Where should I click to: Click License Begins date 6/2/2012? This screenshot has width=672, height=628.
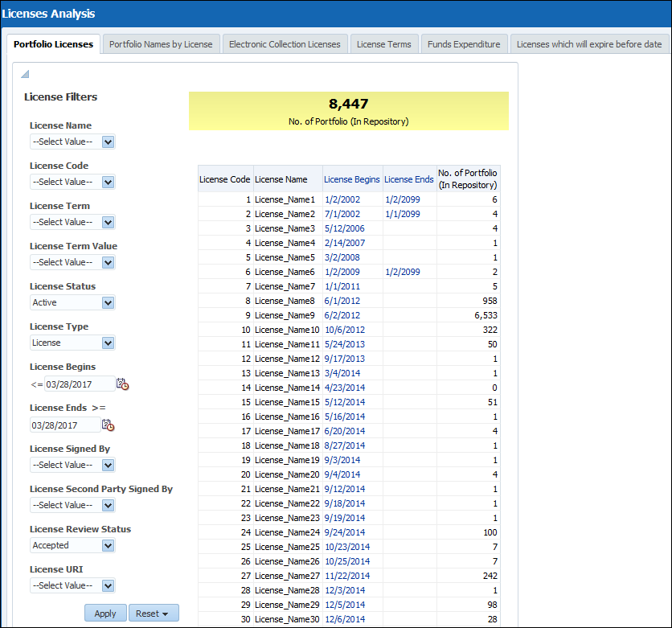tap(342, 315)
